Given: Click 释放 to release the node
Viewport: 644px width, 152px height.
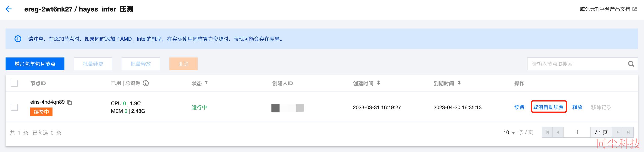Looking at the screenshot, I should coord(577,107).
